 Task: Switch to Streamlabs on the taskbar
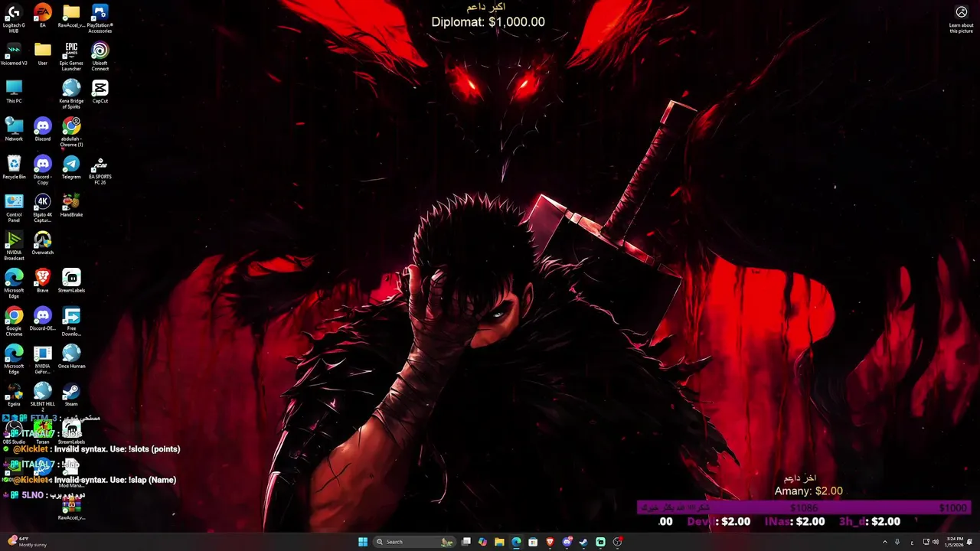click(x=600, y=542)
